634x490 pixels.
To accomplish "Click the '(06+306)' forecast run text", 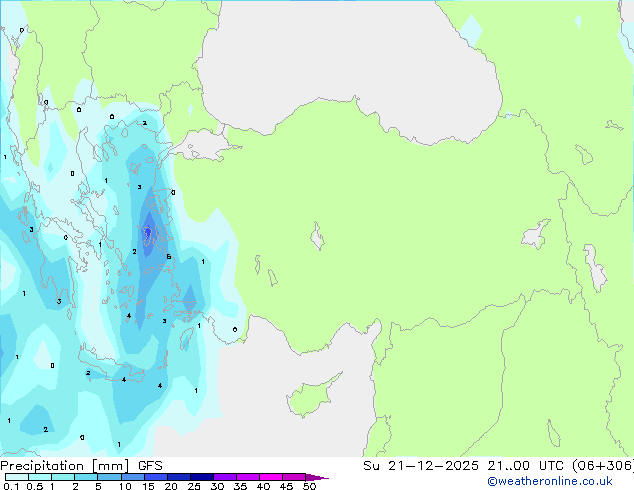I will [x=602, y=466].
